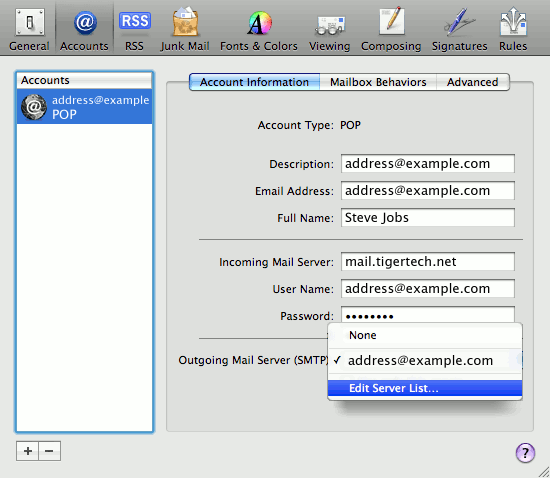Select the Accounts toolbar icon

click(x=84, y=30)
